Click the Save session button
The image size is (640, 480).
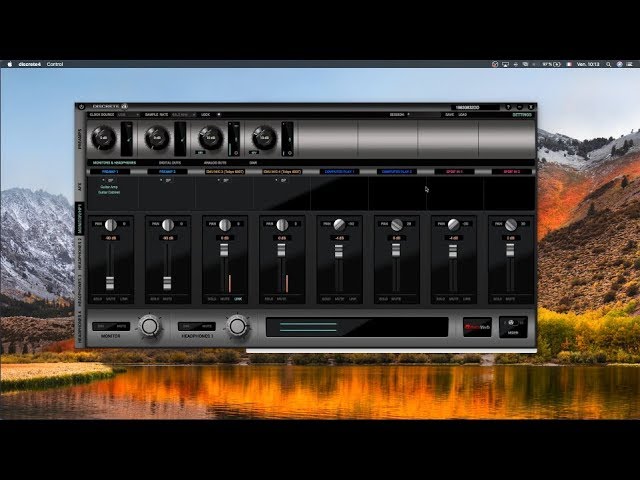(449, 115)
